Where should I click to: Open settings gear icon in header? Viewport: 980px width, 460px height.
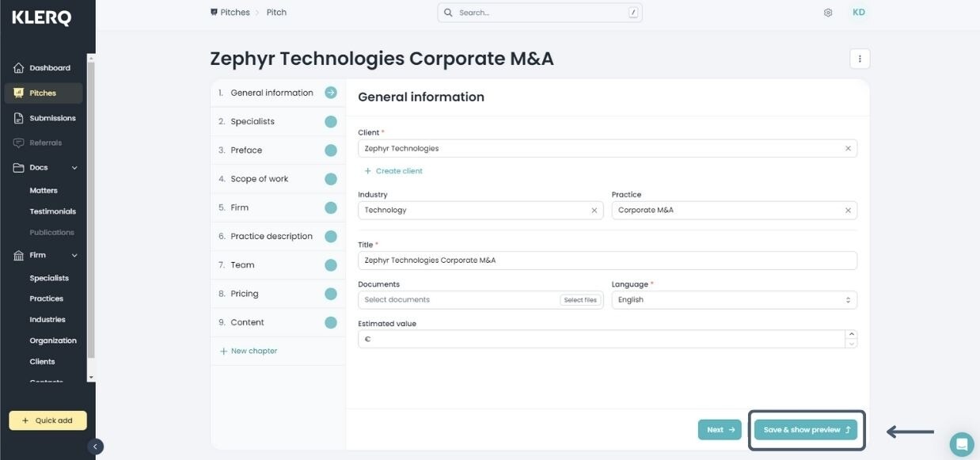click(828, 13)
